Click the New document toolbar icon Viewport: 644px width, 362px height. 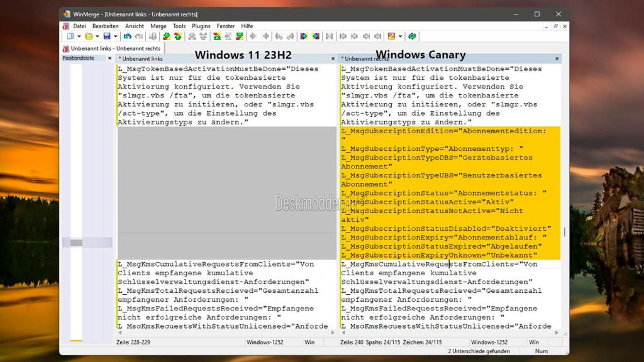click(x=70, y=36)
